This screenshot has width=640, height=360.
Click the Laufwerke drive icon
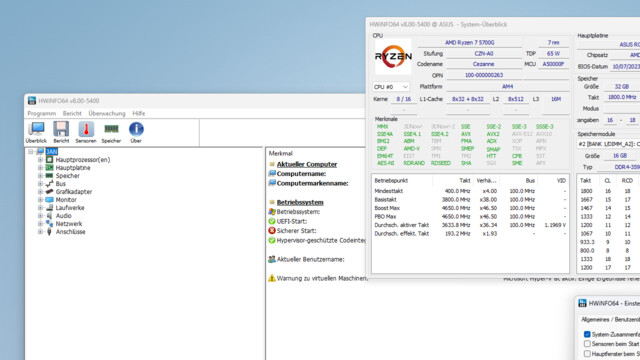coord(49,208)
